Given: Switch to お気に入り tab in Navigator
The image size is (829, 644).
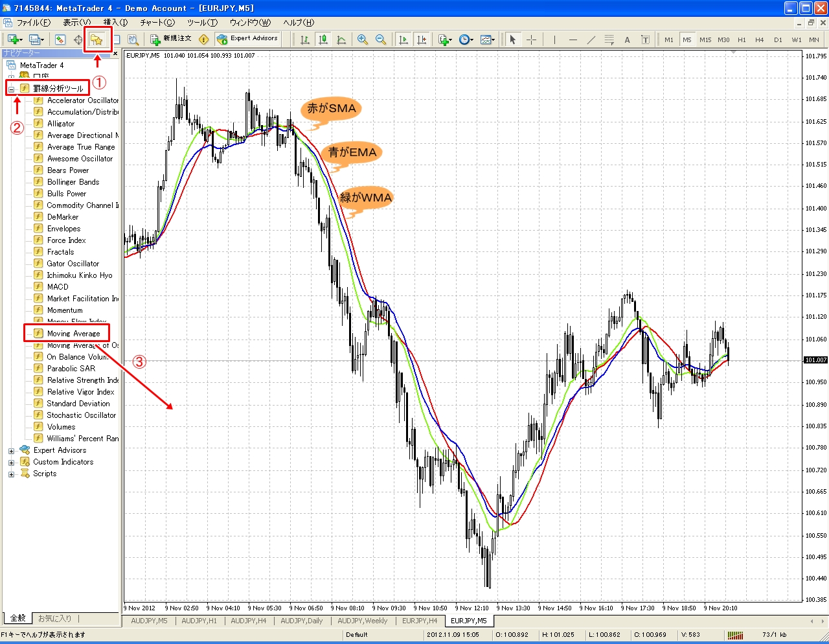Looking at the screenshot, I should (54, 619).
